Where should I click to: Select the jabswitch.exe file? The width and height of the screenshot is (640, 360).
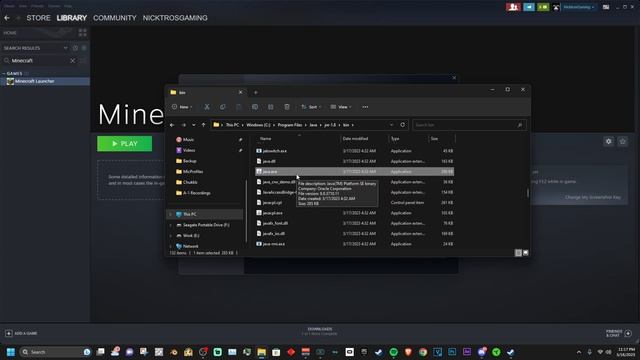click(x=275, y=151)
